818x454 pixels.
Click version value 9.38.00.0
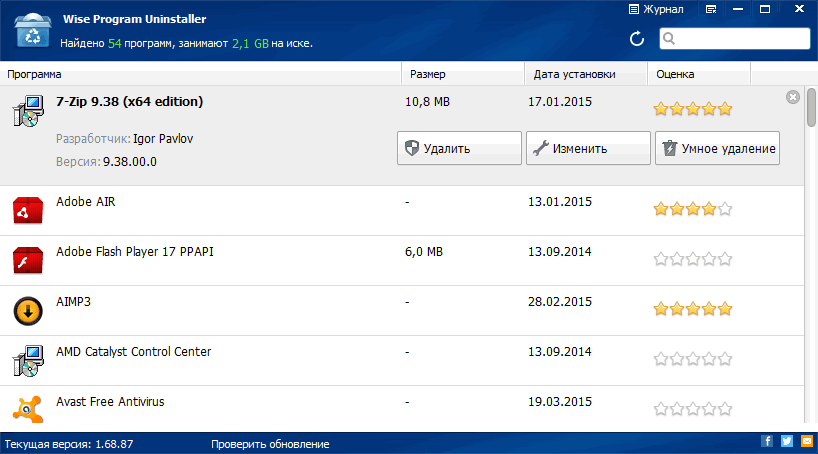[x=129, y=162]
